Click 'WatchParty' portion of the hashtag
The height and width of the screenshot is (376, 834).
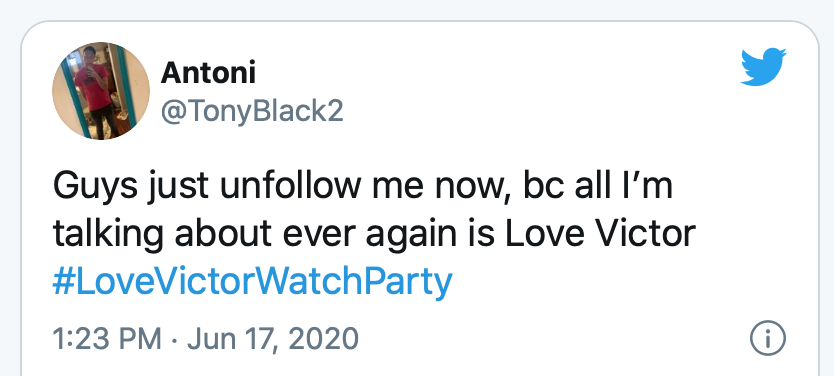pyautogui.click(x=355, y=282)
